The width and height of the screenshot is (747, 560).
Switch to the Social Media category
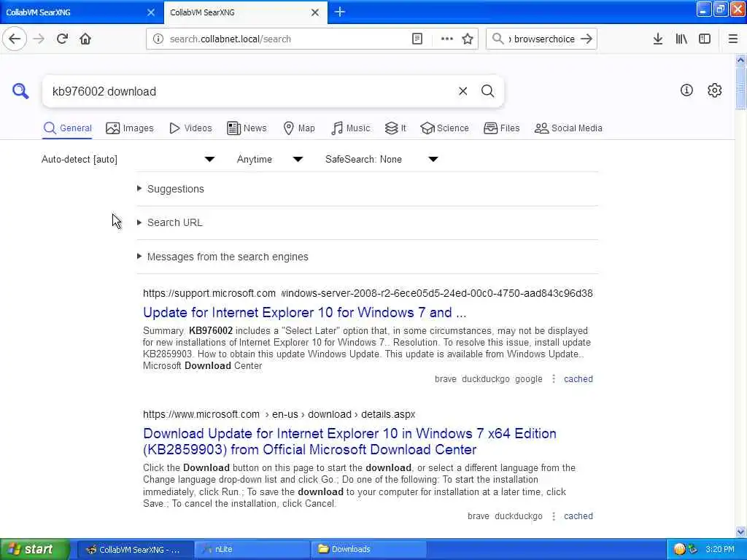click(x=568, y=128)
